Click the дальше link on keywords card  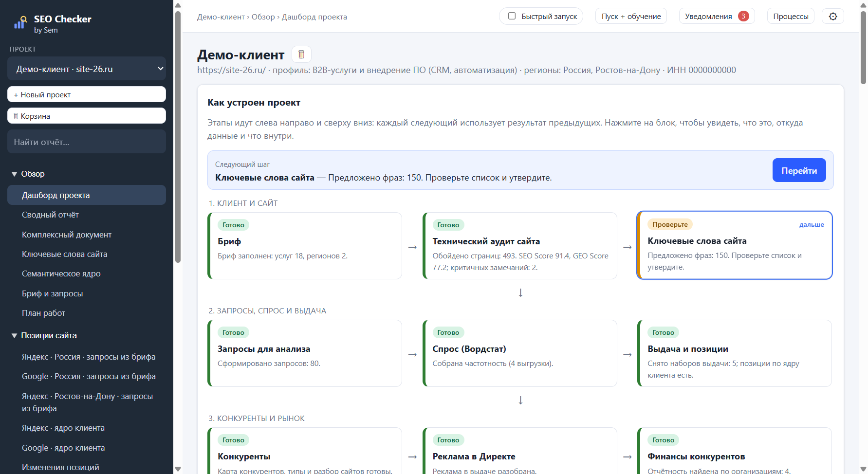coord(812,224)
